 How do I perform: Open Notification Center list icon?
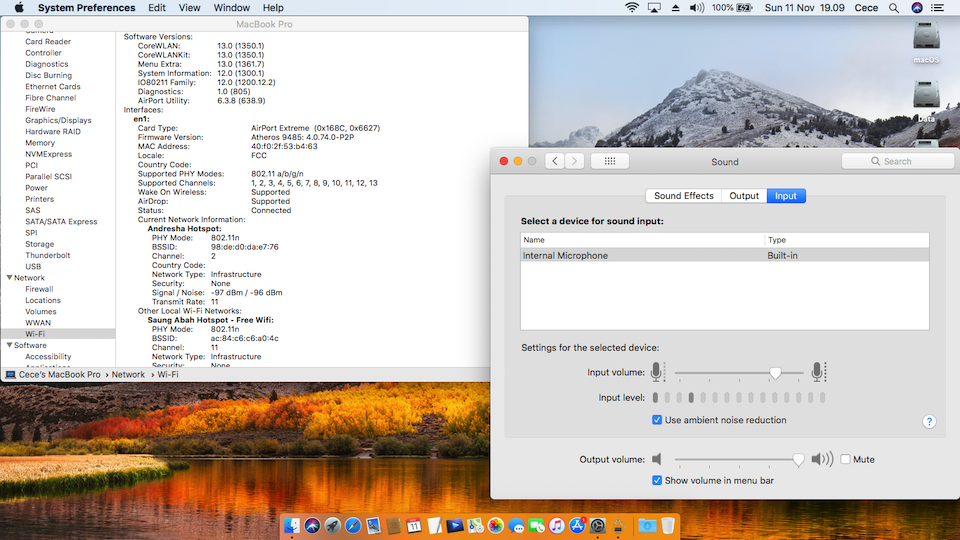pos(937,8)
